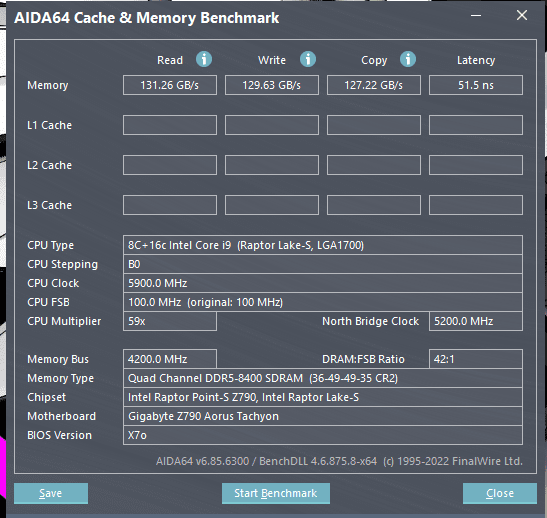The image size is (547, 518).
Task: Click the BIOS Version row label
Action: pos(59,435)
